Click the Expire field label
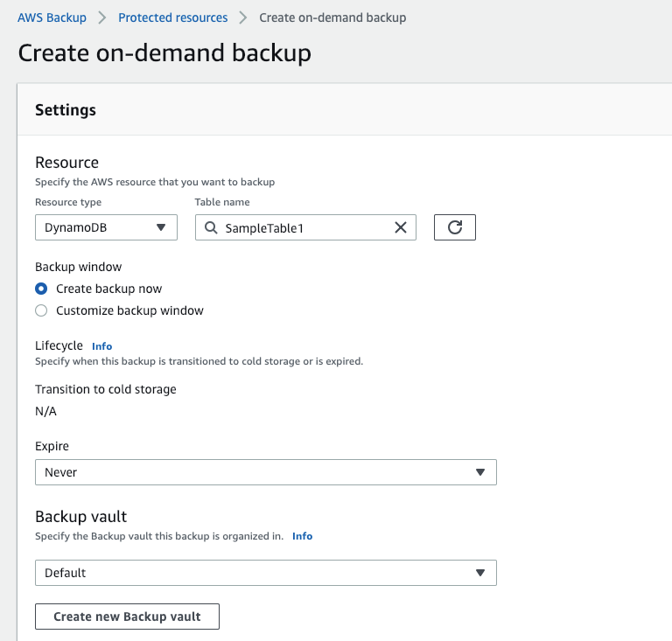The height and width of the screenshot is (641, 672). (52, 446)
